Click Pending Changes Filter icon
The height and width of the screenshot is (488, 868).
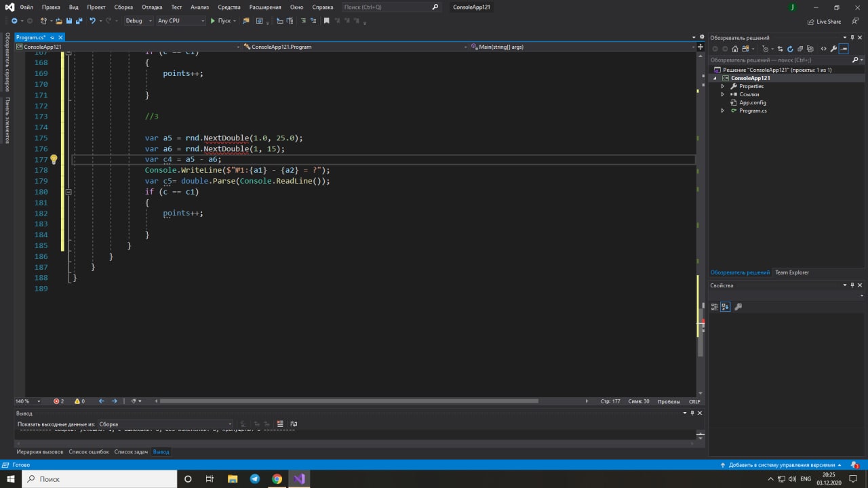pyautogui.click(x=766, y=49)
